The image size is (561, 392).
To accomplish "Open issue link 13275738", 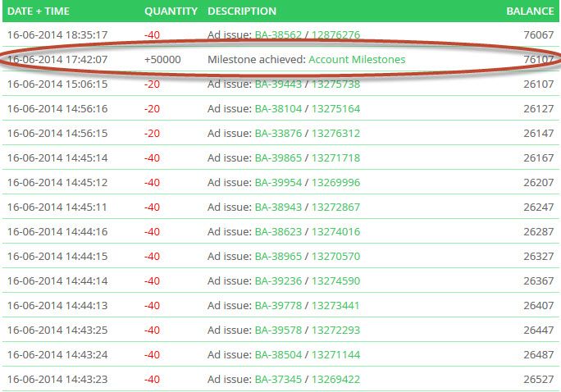I will 335,84.
